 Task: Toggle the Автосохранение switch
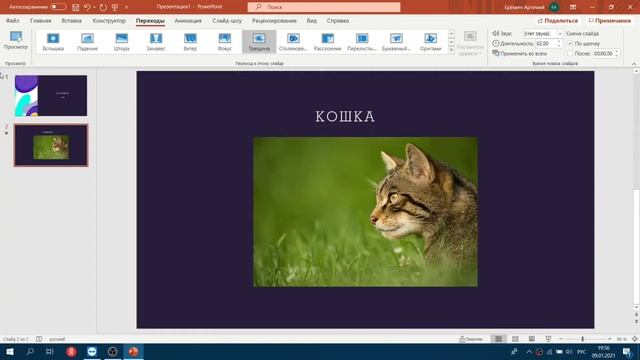pos(58,7)
